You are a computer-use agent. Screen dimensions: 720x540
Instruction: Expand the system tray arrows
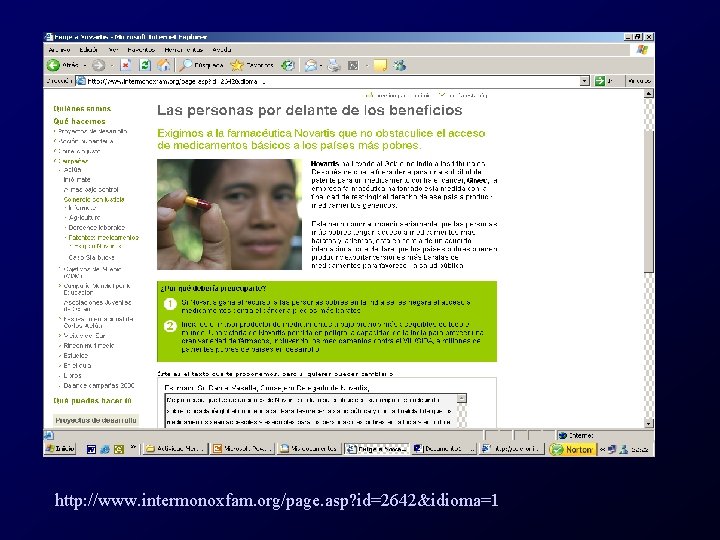[x=602, y=449]
